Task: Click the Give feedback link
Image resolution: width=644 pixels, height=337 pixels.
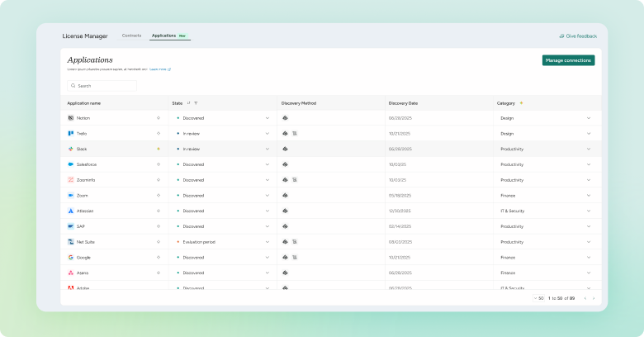Action: [x=578, y=36]
